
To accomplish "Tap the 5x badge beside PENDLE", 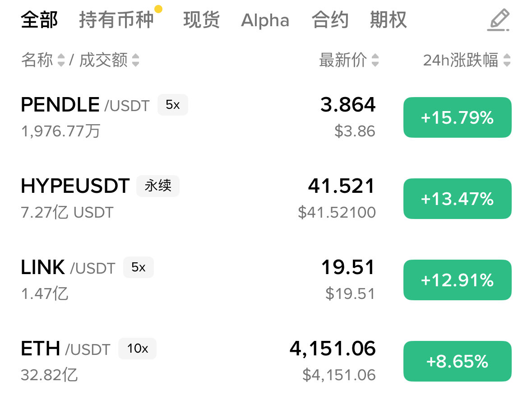I will [x=172, y=105].
